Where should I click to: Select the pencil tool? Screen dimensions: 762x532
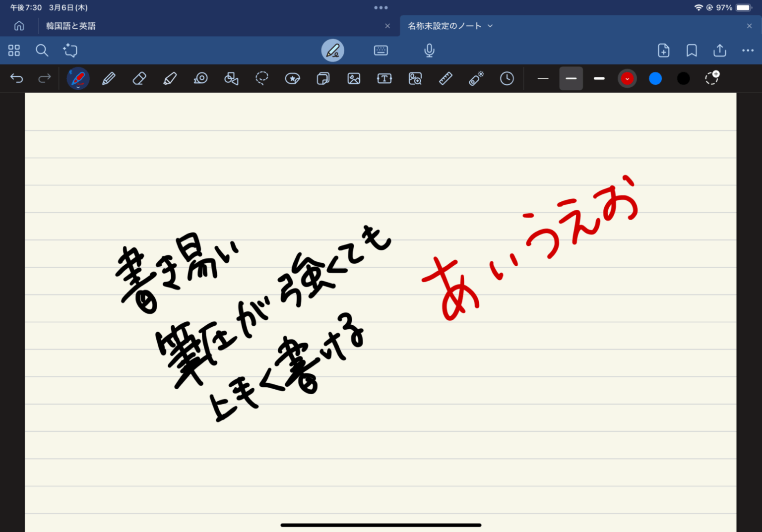109,78
